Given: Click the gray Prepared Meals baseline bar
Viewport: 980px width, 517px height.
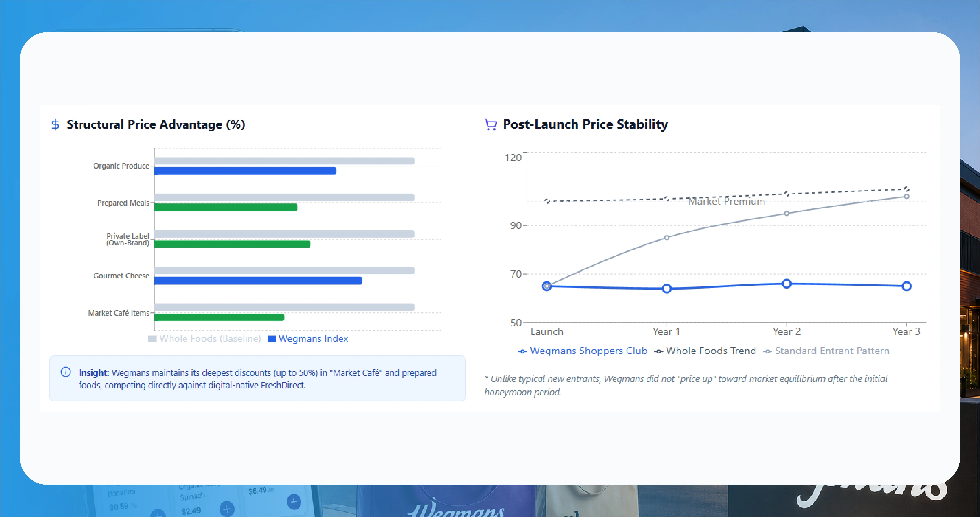Looking at the screenshot, I should 284,197.
